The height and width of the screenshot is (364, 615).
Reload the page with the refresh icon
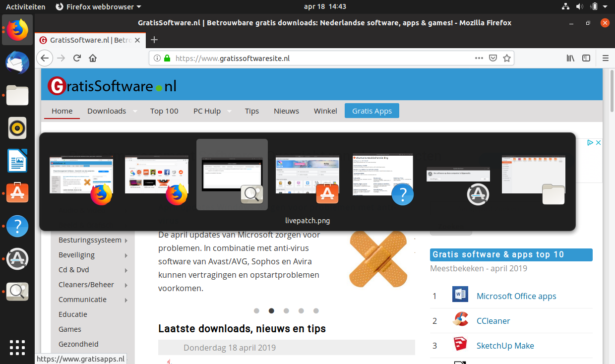tap(77, 58)
